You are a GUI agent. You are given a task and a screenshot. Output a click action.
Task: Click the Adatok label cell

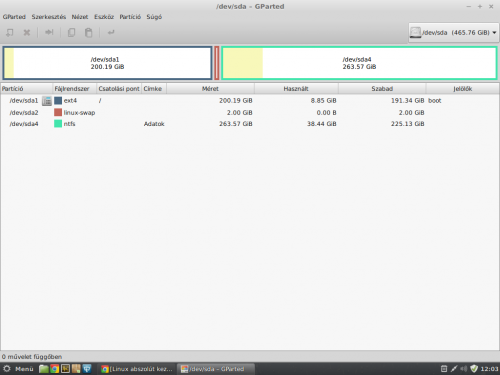click(154, 124)
